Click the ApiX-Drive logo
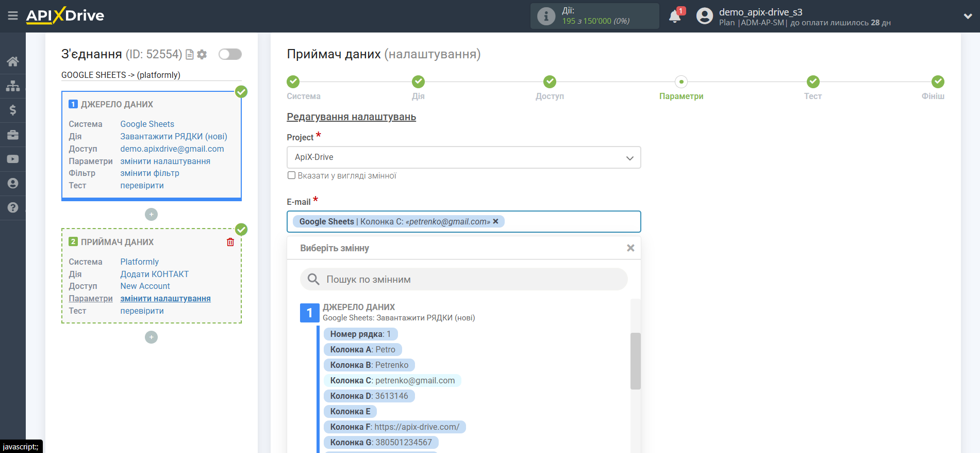The image size is (980, 453). [65, 15]
